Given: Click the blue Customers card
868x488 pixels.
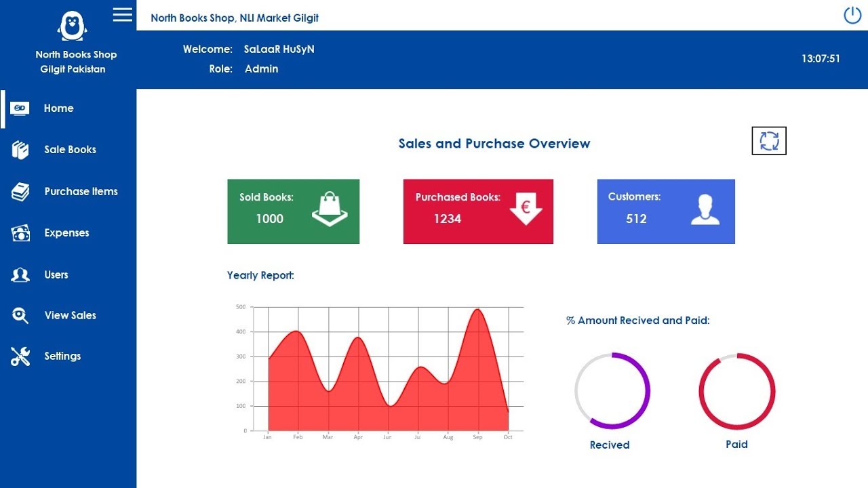Looking at the screenshot, I should 666,211.
